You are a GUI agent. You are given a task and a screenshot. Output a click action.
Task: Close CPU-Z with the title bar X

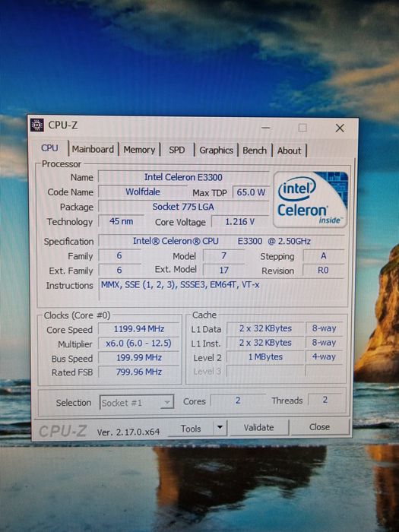pyautogui.click(x=340, y=128)
